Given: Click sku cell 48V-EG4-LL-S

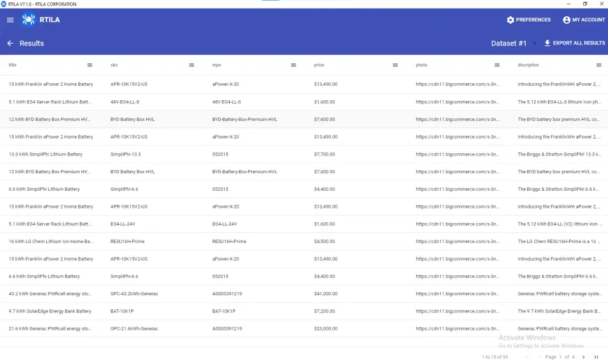Looking at the screenshot, I should coord(125,102).
